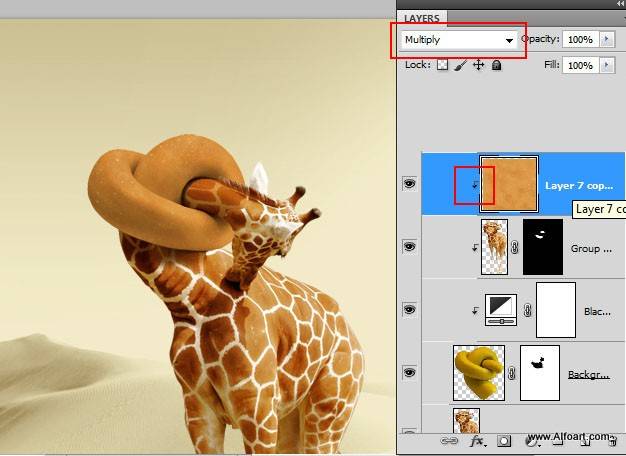This screenshot has width=626, height=456.
Task: Click the add layer mask icon
Action: pyautogui.click(x=505, y=440)
